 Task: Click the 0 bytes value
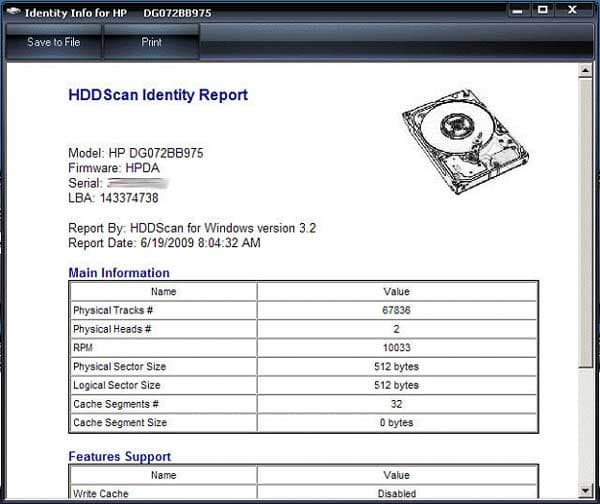(396, 422)
